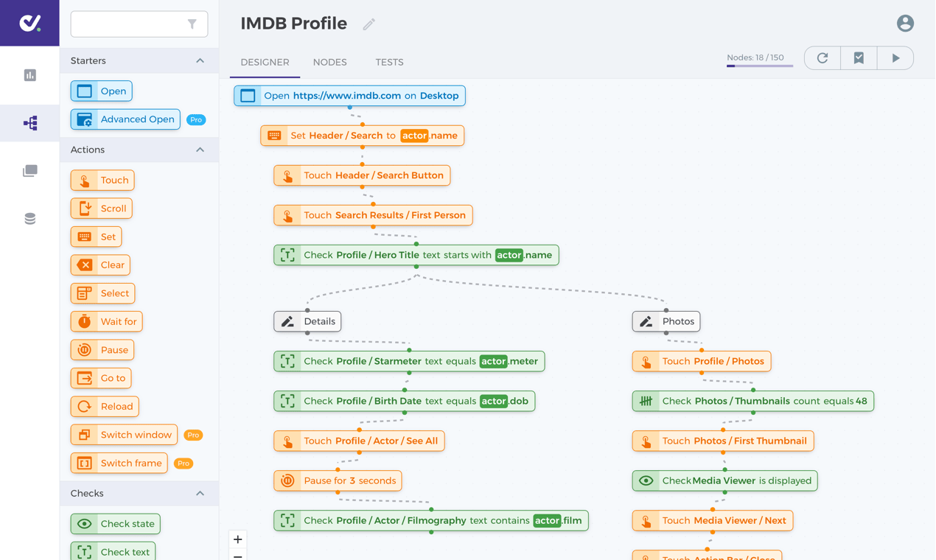Select the Details group node

tap(307, 321)
